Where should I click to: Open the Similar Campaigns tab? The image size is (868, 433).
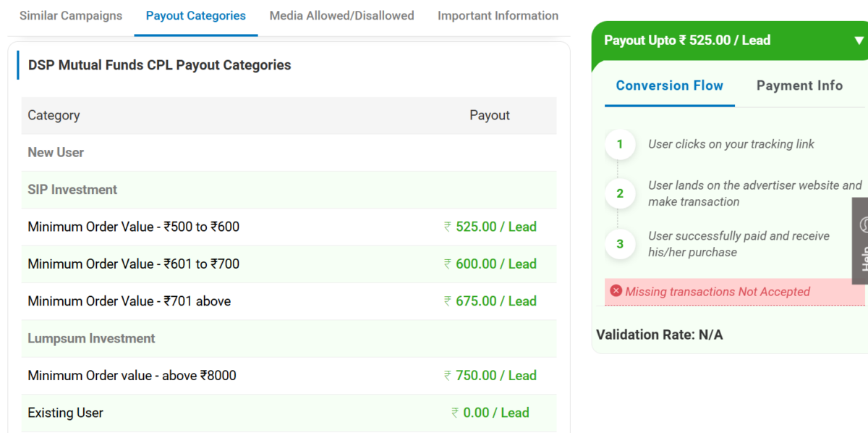pos(71,16)
